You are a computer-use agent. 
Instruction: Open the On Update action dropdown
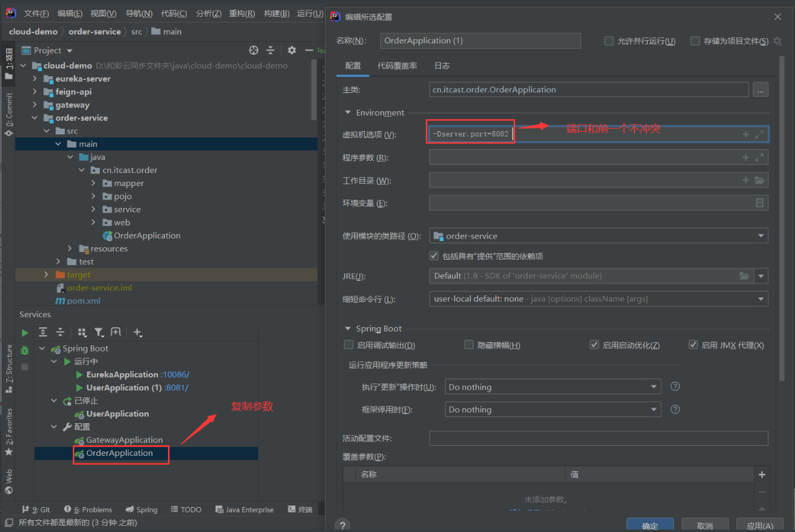tap(553, 387)
